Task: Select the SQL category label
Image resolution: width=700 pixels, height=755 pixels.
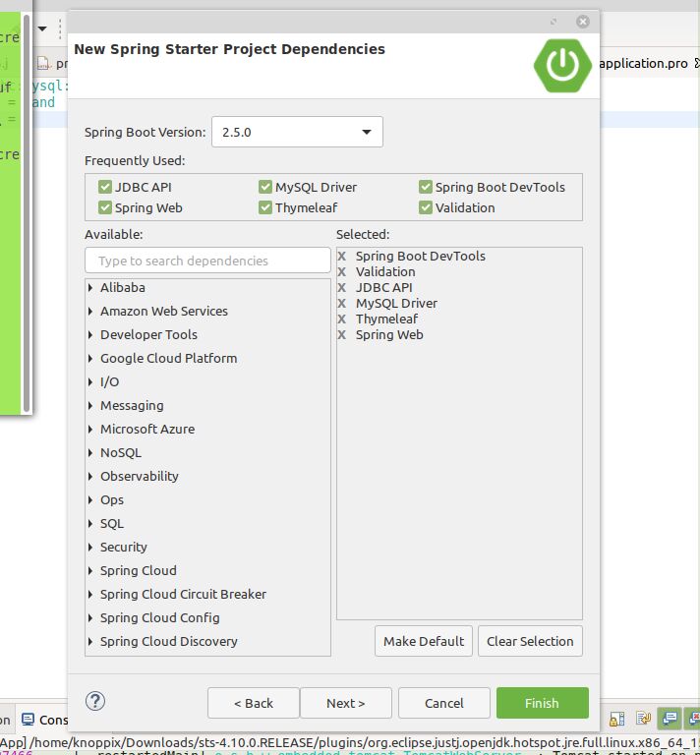Action: click(x=112, y=523)
